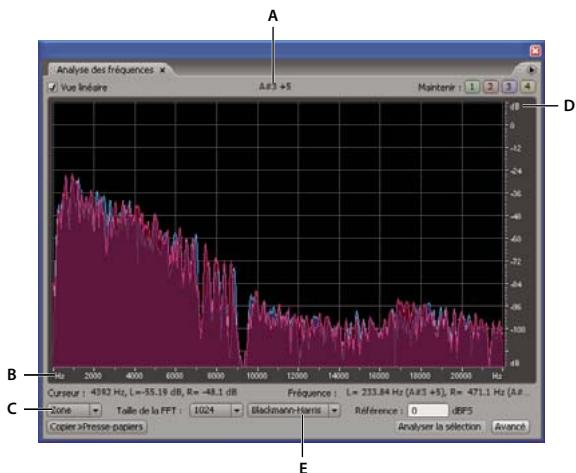Click the 20000 Hz axis label
Viewport: 576px width, 473px height.
(x=461, y=376)
